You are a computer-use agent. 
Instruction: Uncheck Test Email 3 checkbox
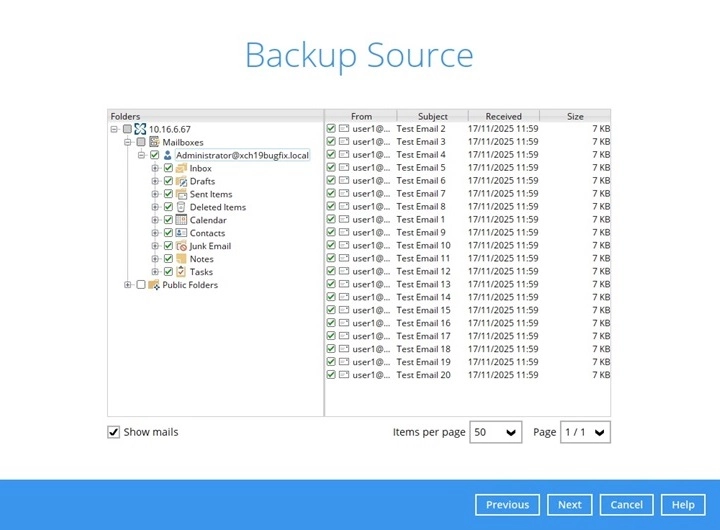(x=331, y=141)
